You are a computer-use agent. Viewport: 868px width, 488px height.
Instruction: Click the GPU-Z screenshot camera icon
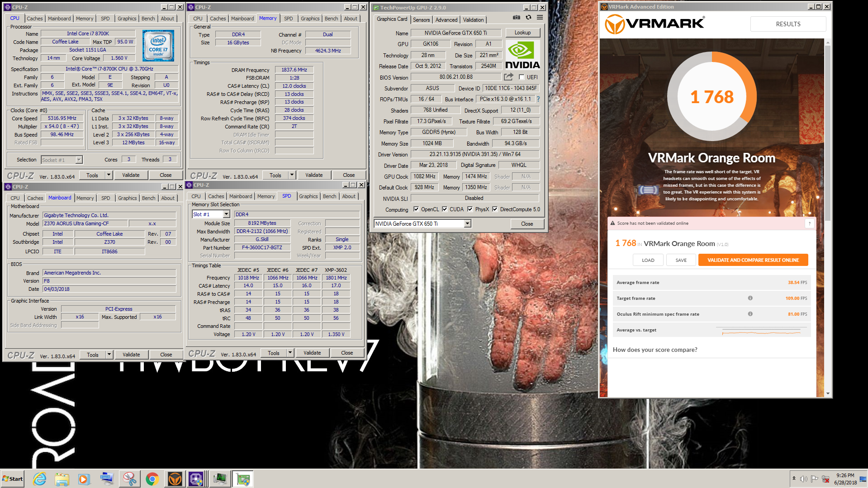[x=516, y=18]
